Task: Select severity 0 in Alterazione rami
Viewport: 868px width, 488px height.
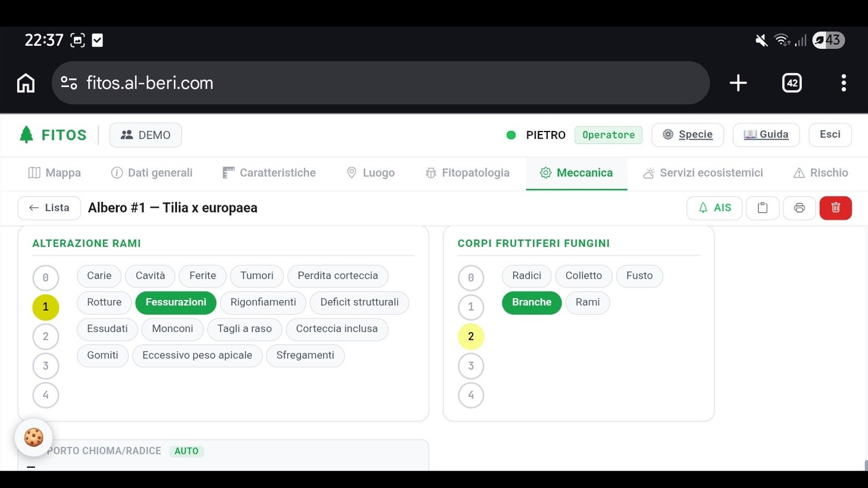Action: pos(46,277)
